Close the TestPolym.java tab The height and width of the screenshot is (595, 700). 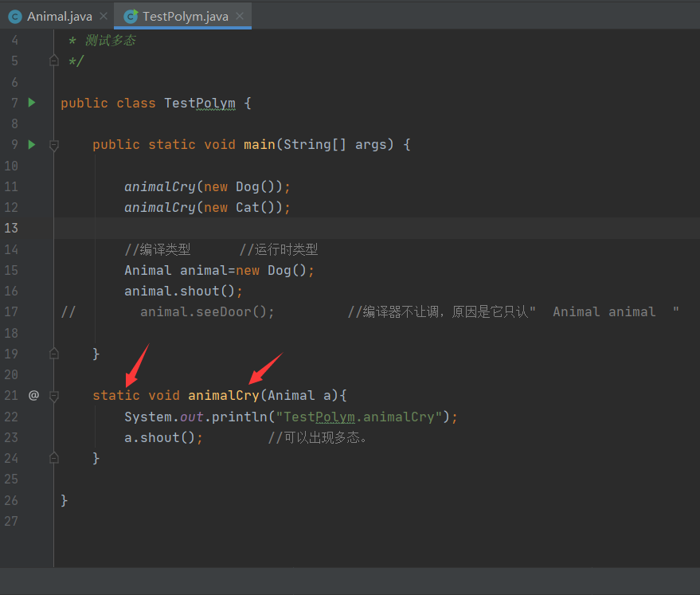click(240, 16)
